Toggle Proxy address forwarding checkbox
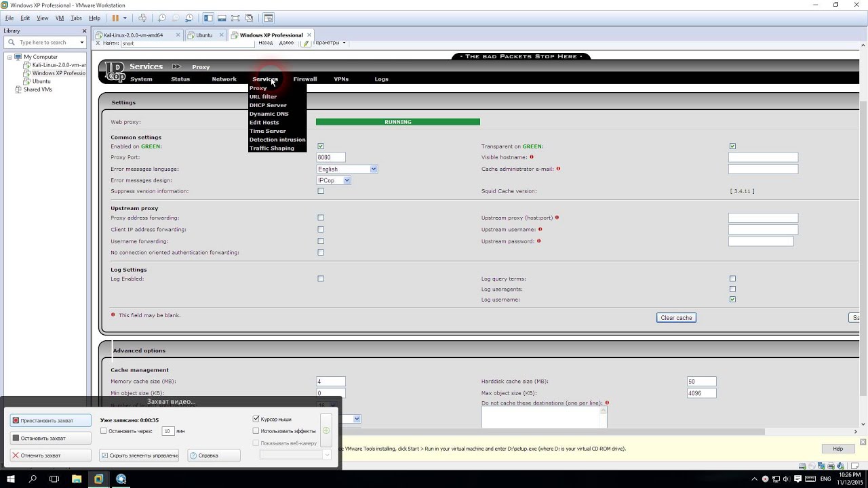This screenshot has width=868, height=488. (321, 218)
